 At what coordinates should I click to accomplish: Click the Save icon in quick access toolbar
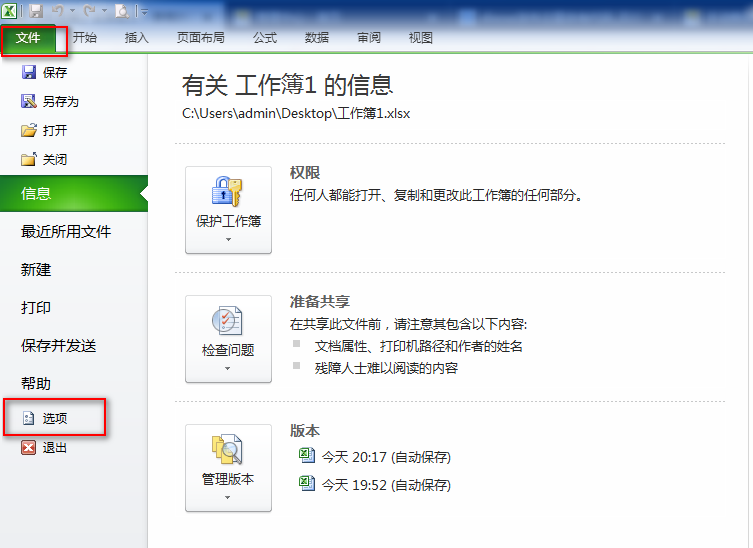(36, 11)
